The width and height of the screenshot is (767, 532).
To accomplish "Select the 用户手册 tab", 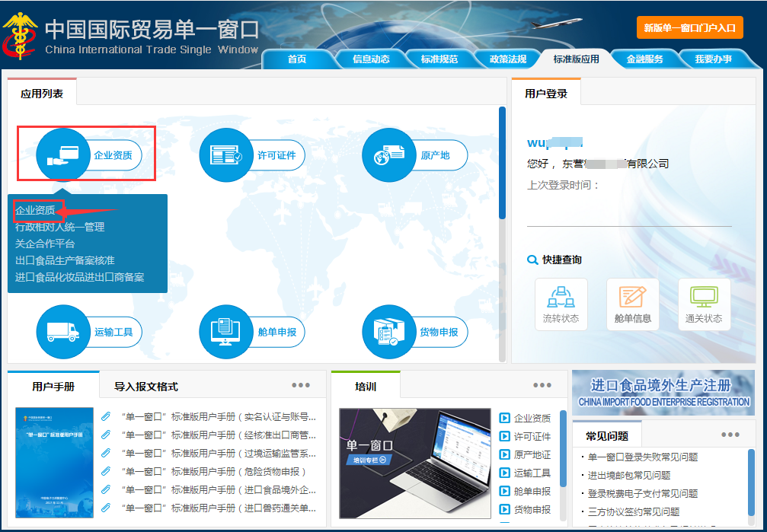I will pos(53,387).
